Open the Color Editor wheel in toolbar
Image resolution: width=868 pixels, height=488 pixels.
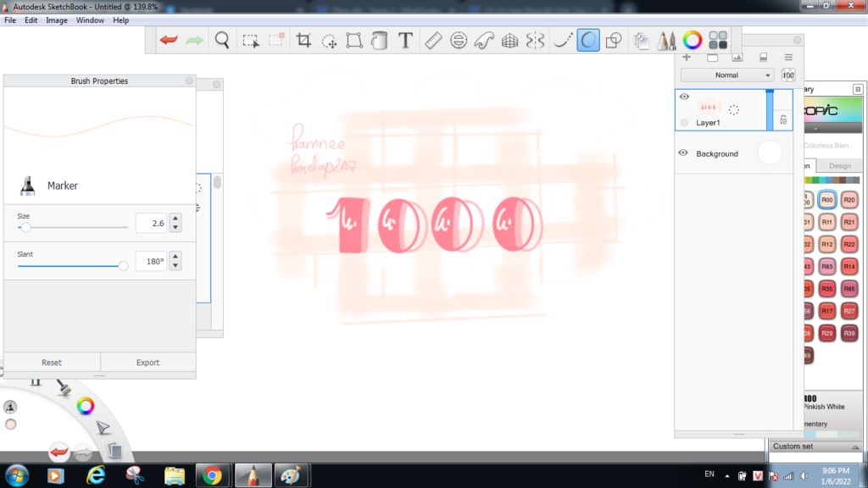coord(692,40)
